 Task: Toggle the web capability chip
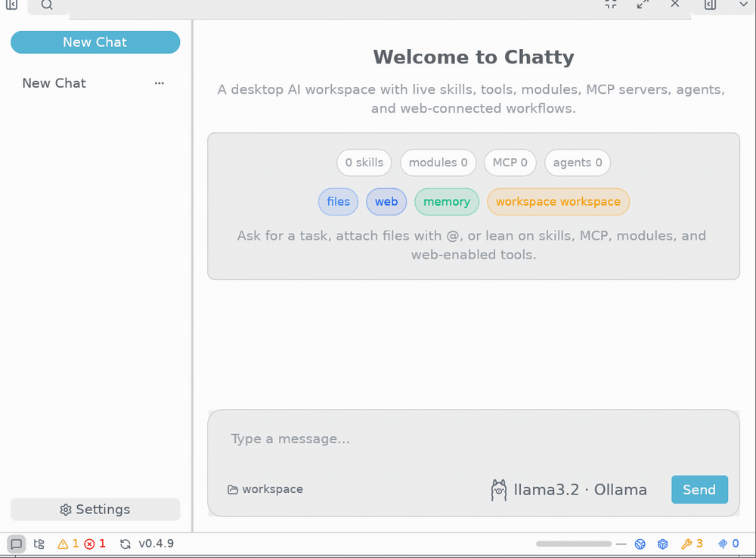(x=386, y=202)
